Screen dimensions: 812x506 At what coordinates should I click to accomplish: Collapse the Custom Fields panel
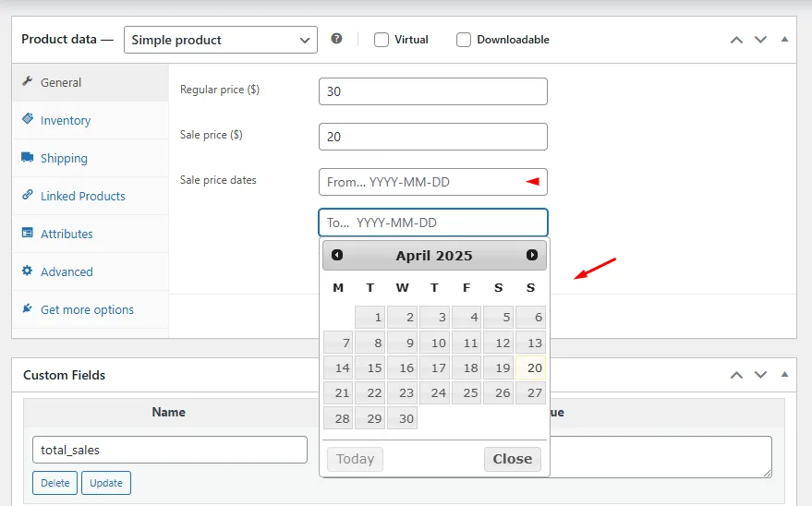[x=784, y=375]
